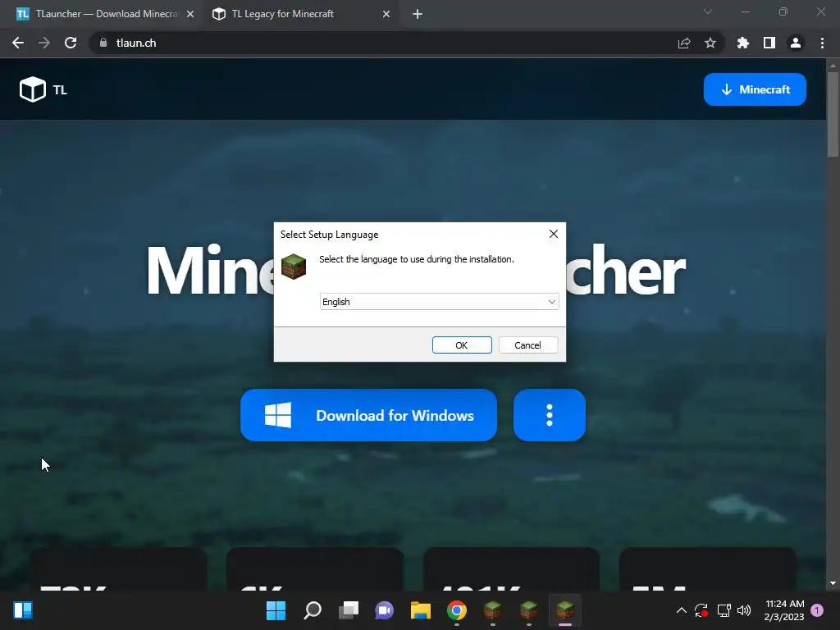Click the page vertical scrollbar thumb

coord(833,113)
